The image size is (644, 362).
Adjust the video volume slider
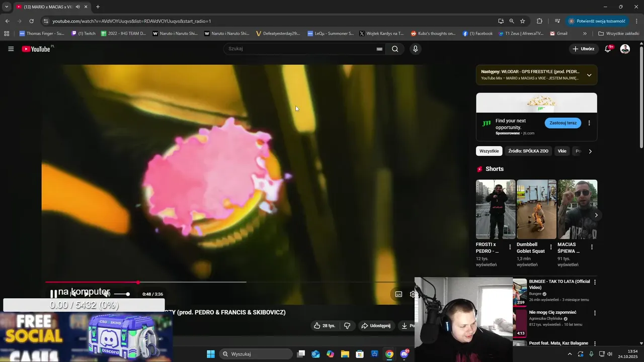tap(122, 294)
